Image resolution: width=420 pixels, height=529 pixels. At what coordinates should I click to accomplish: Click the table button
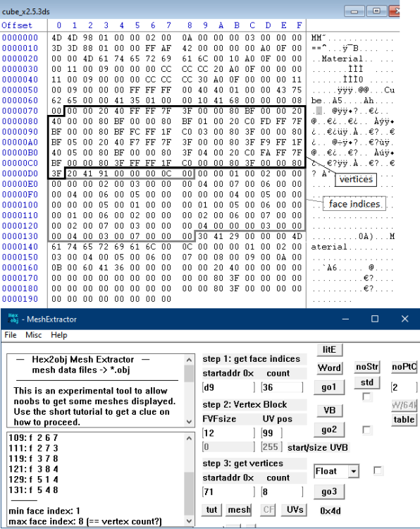(x=404, y=420)
